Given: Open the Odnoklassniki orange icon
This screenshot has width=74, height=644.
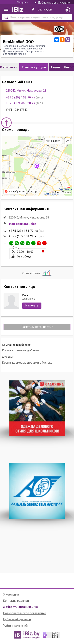Looking at the screenshot, I should point(62,40).
